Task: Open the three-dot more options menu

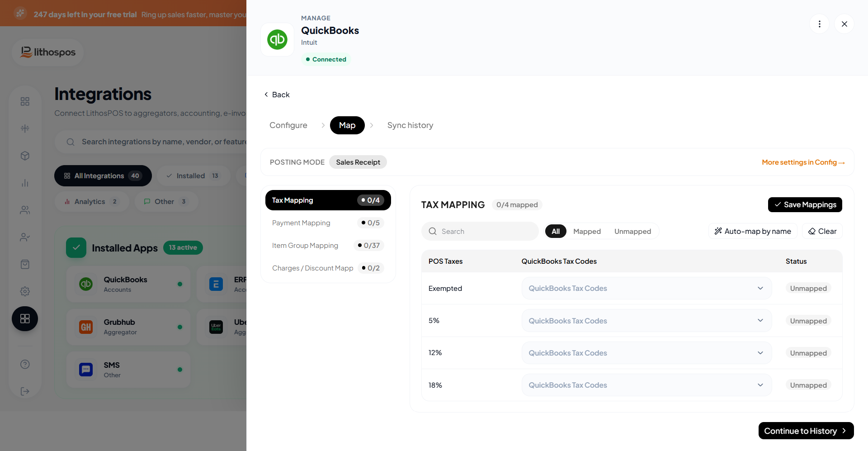Action: (x=819, y=24)
